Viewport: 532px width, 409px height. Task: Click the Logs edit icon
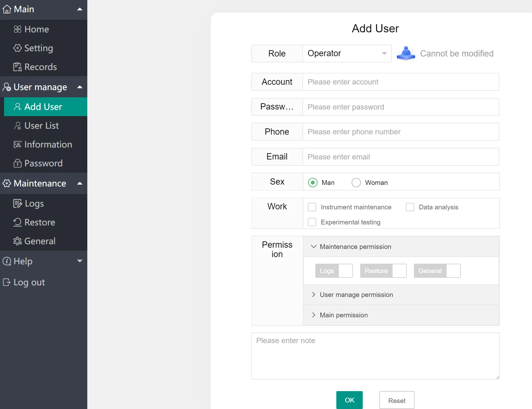click(x=18, y=203)
